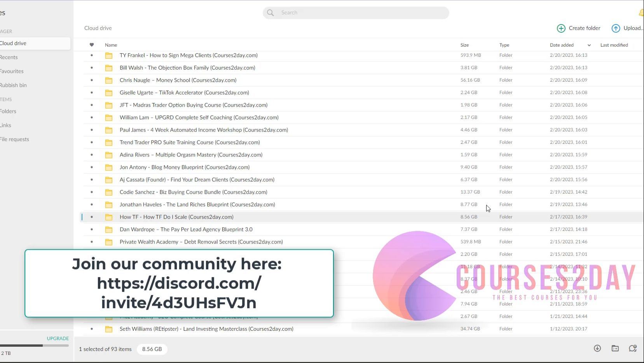Open Links in the sidebar
Image resolution: width=644 pixels, height=363 pixels.
[5, 125]
